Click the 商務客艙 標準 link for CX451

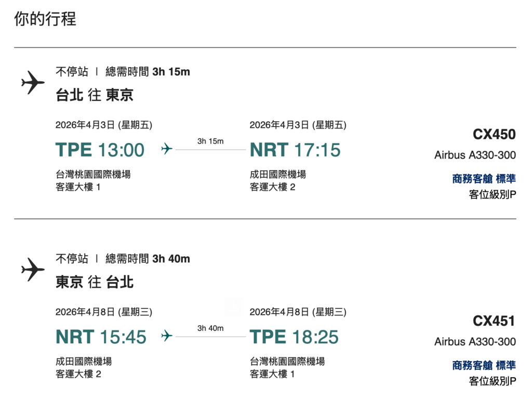[484, 366]
